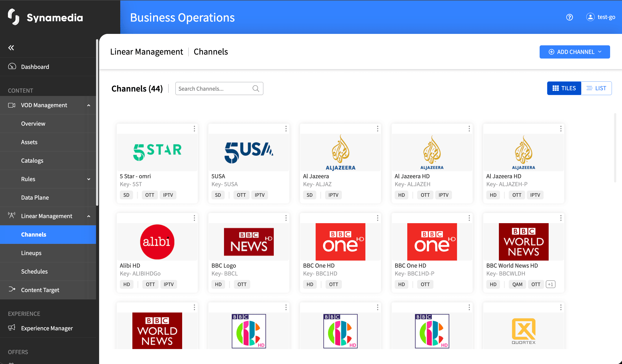Open Dashboard in sidebar
Image resolution: width=622 pixels, height=364 pixels.
48,67
